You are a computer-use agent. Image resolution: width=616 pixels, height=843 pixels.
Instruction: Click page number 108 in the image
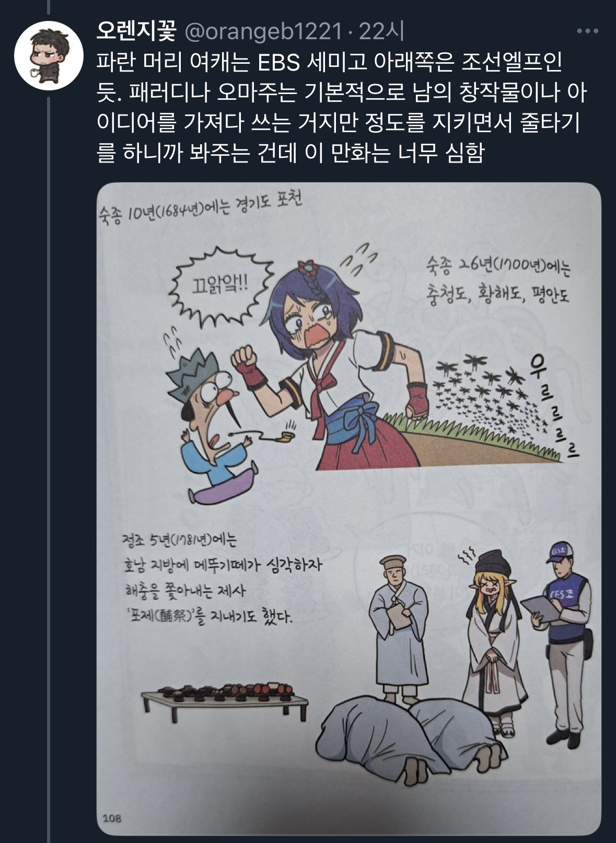(112, 818)
